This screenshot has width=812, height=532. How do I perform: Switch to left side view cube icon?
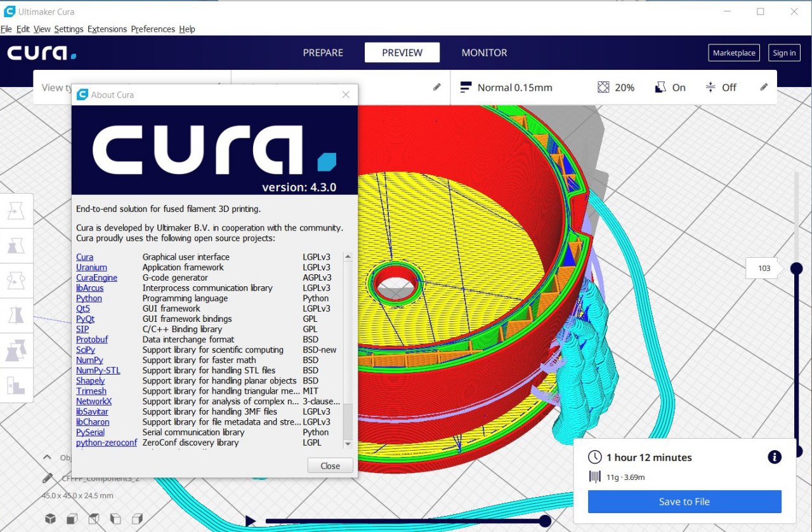115,519
